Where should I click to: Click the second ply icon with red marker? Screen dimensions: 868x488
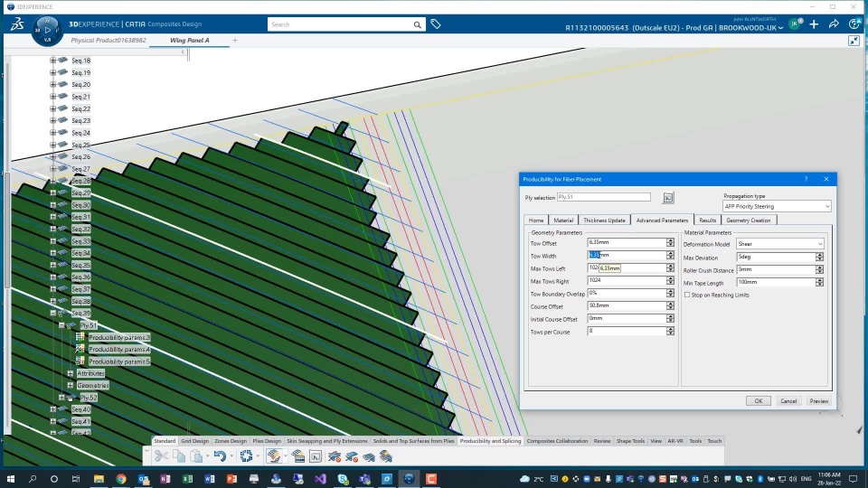point(352,455)
